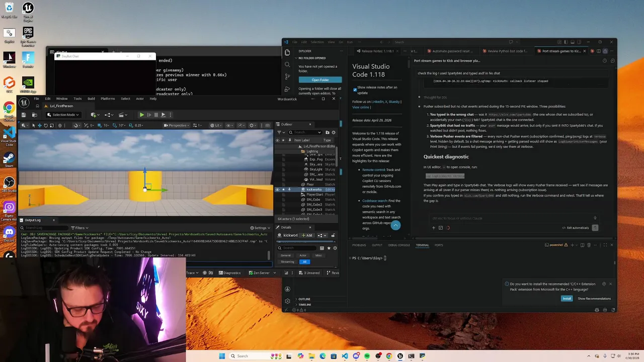
Task: Click scroll-to-top round arrow button
Action: point(395,225)
